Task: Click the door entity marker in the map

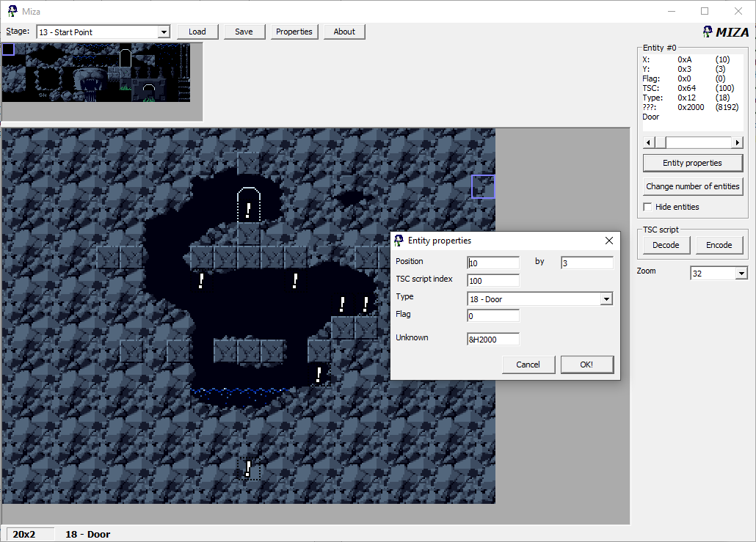Action: coord(249,206)
